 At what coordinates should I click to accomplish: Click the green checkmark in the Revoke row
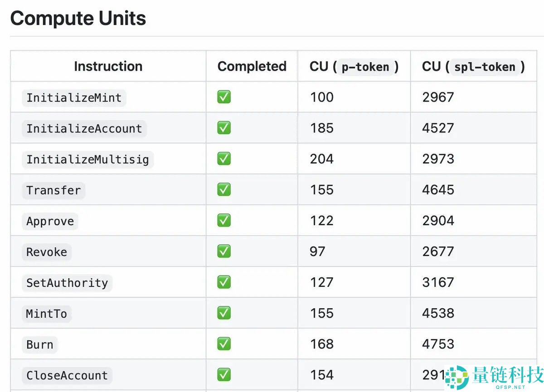point(224,251)
